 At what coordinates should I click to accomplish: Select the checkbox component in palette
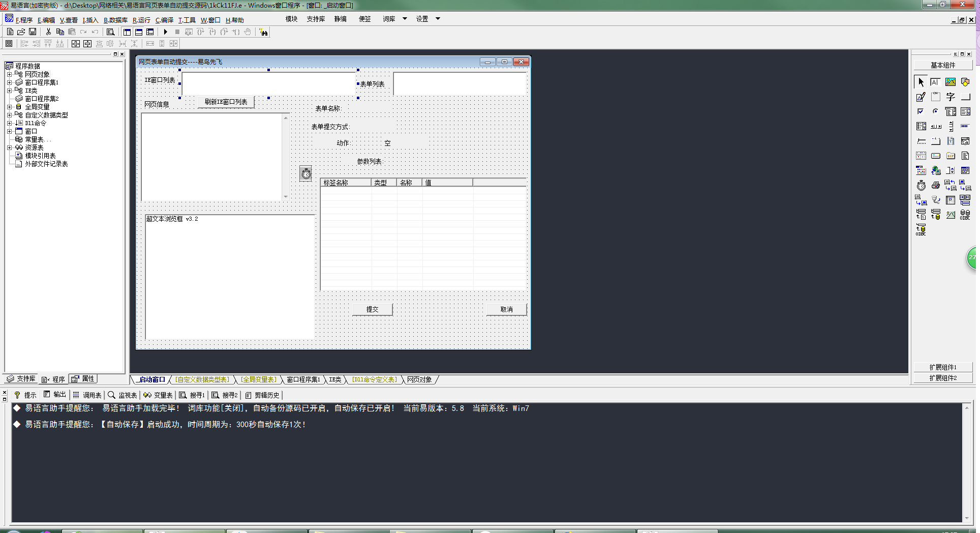(x=921, y=111)
